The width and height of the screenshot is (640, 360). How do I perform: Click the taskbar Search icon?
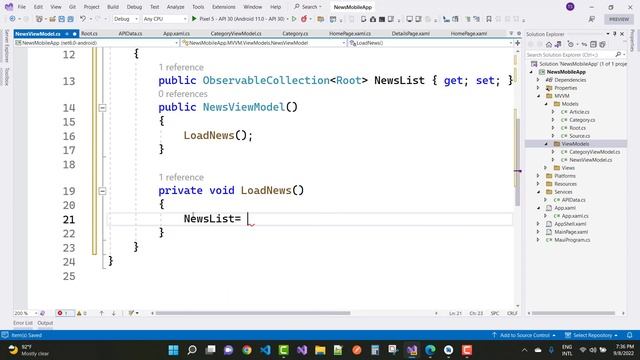pos(192,350)
